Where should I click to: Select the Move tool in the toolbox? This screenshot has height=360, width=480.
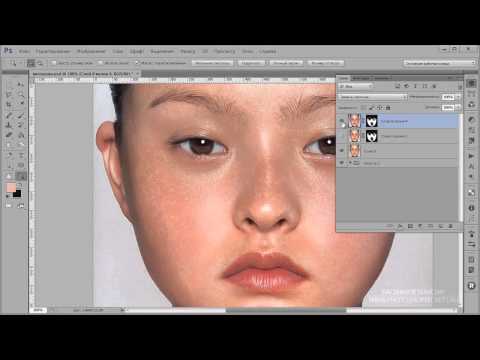point(21,85)
